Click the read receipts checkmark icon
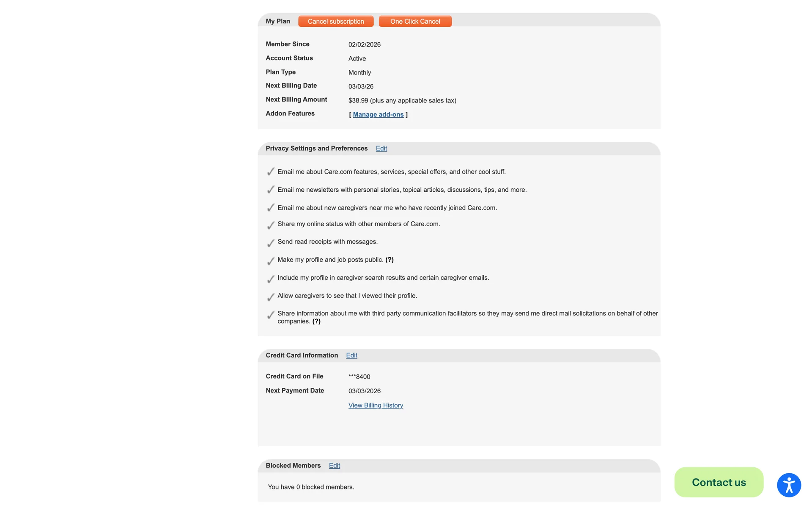The height and width of the screenshot is (508, 812). tap(271, 243)
